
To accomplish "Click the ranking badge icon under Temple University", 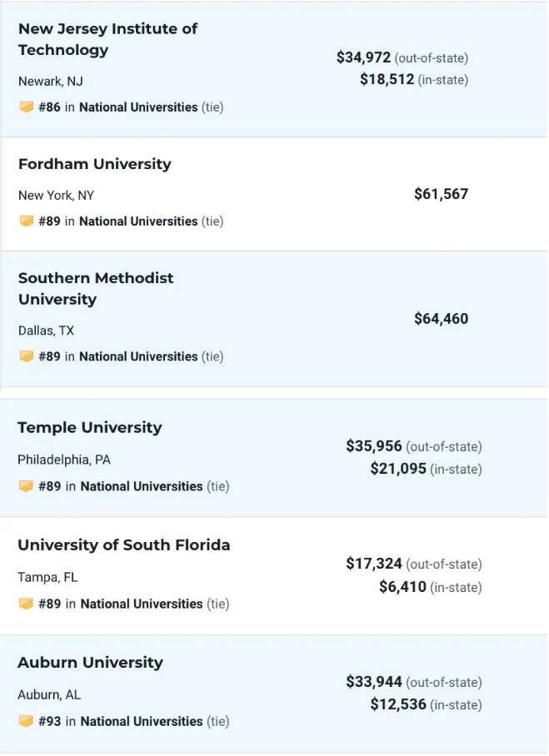I will (27, 486).
